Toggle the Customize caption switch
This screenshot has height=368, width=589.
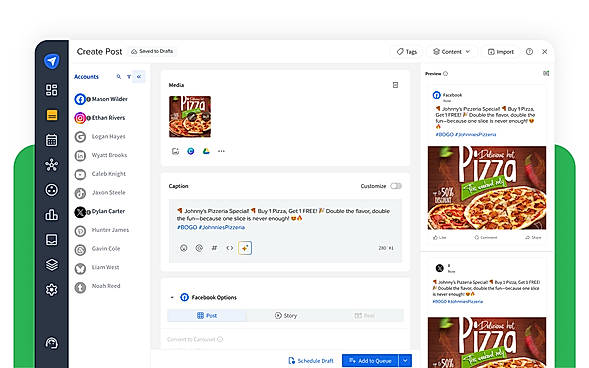pyautogui.click(x=396, y=186)
